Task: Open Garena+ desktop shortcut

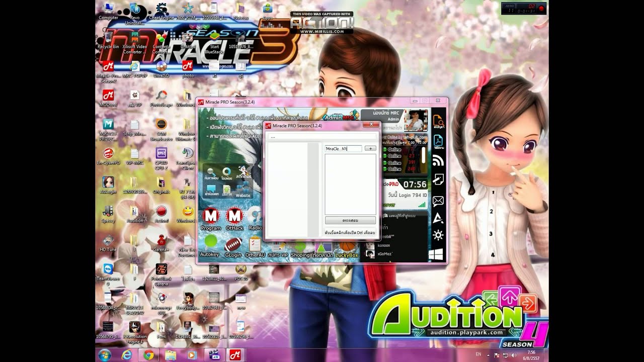Action: point(162,243)
